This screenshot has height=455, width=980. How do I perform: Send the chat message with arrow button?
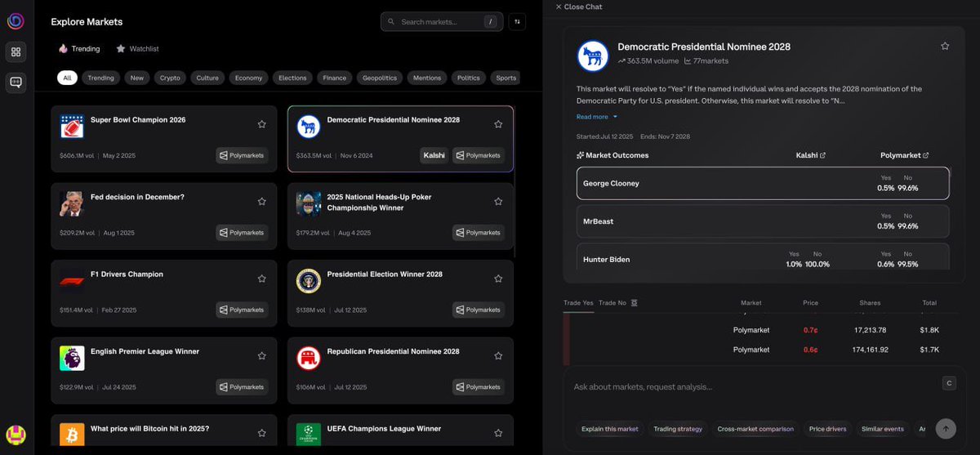coord(946,428)
